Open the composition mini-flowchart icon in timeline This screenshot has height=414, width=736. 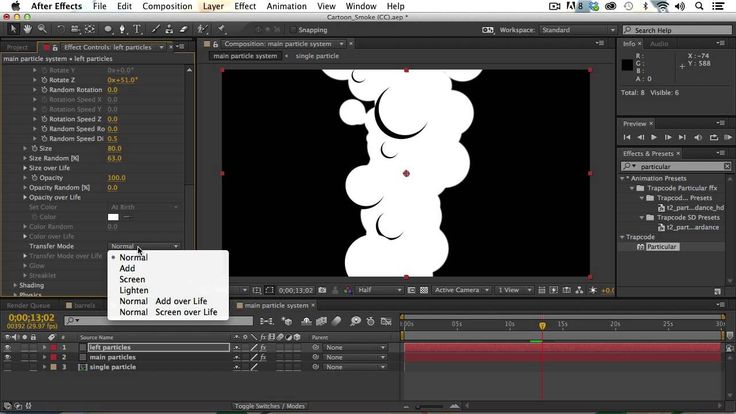pos(267,321)
